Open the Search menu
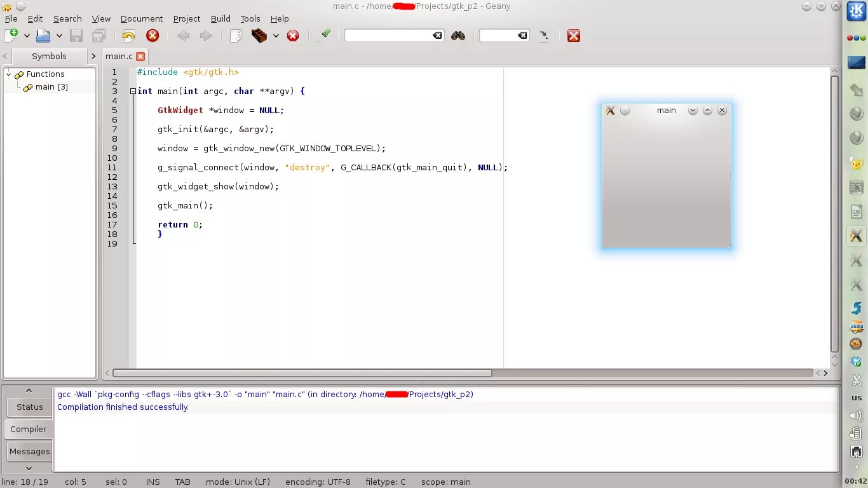868x488 pixels. coord(67,18)
